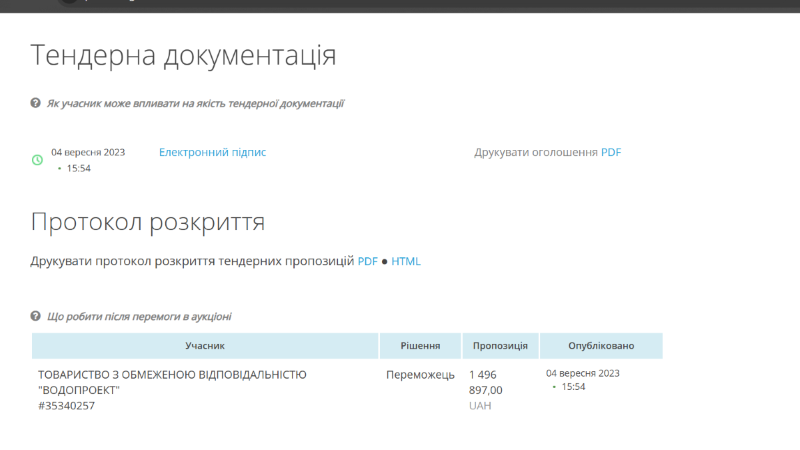Open the PDF link after Друкувати оголошення
This screenshot has height=450, width=800.
pos(610,152)
